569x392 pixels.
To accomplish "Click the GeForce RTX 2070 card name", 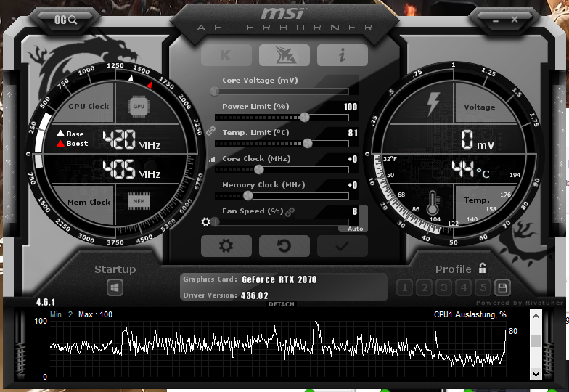I will click(279, 279).
